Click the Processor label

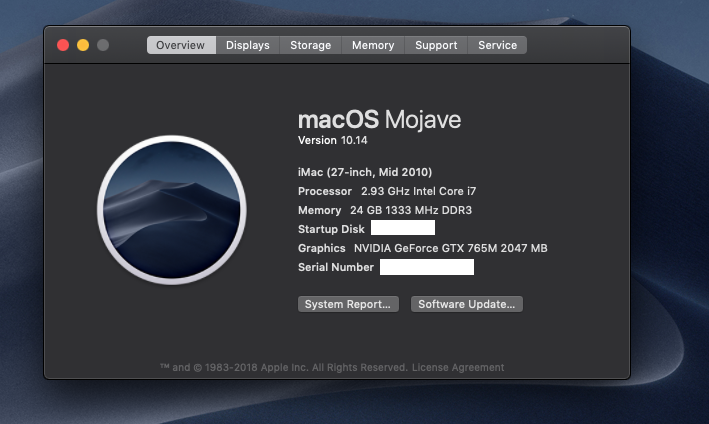pyautogui.click(x=325, y=191)
